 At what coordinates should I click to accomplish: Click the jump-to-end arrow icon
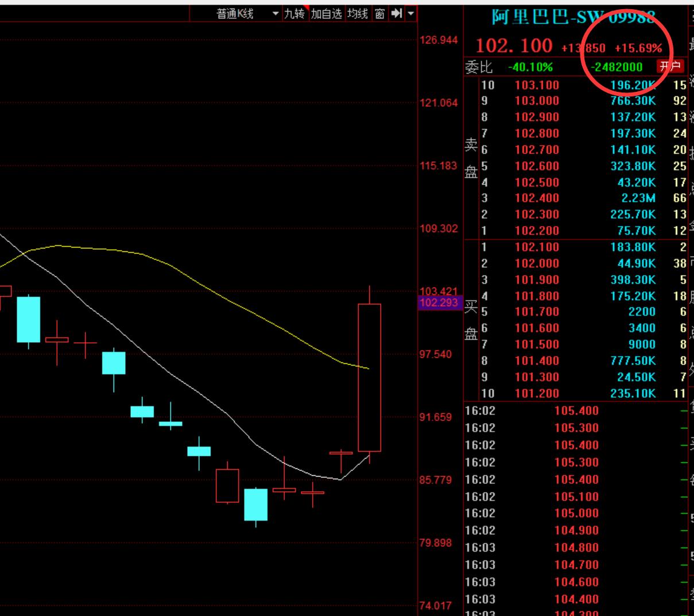click(396, 14)
